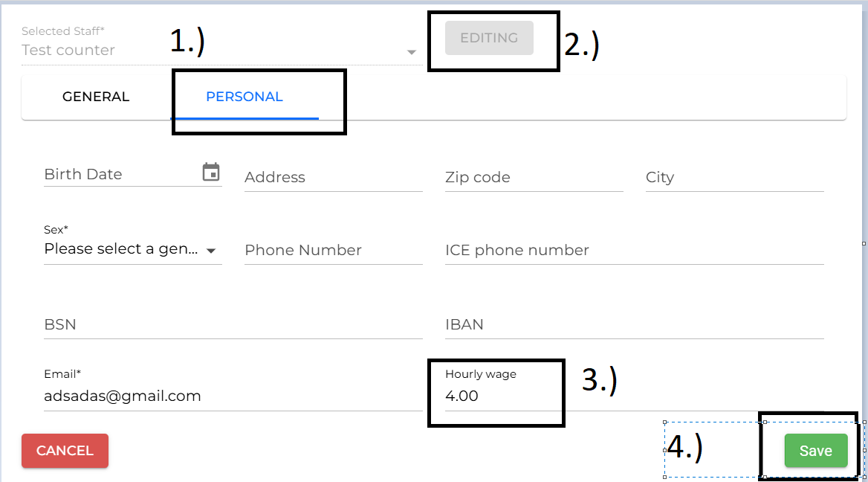Click the City input field

(x=734, y=178)
